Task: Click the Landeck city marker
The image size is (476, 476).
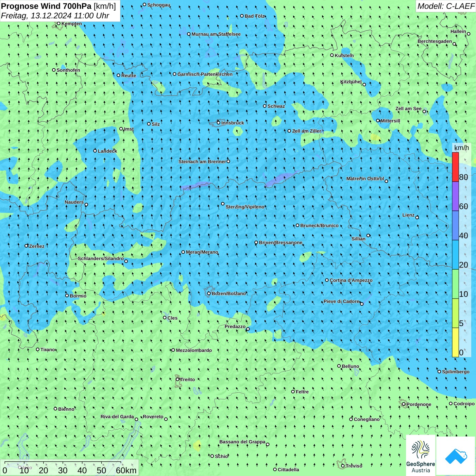Action: (95, 151)
